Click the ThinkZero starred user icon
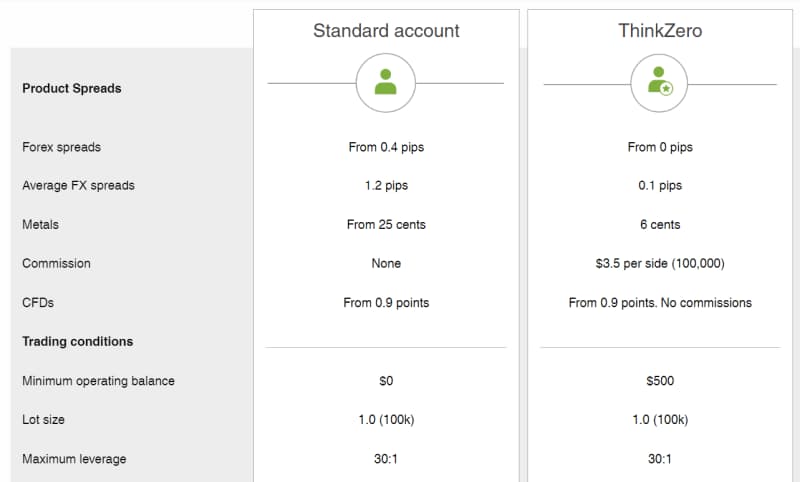 point(659,83)
